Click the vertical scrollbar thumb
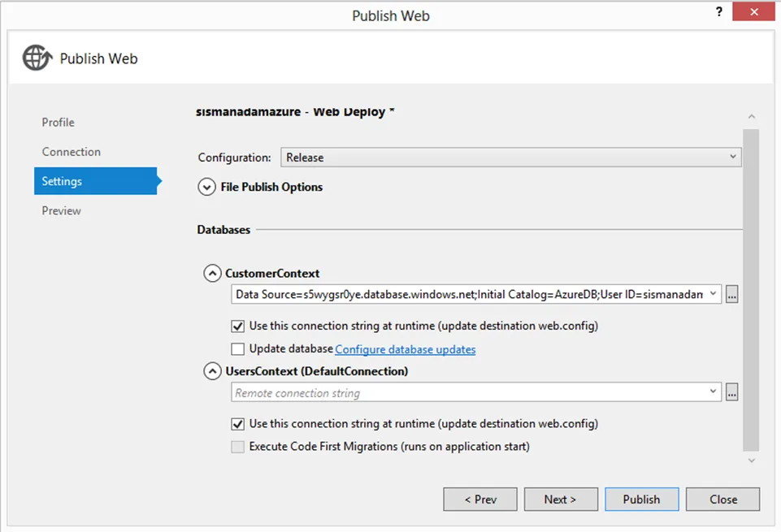 click(751, 290)
